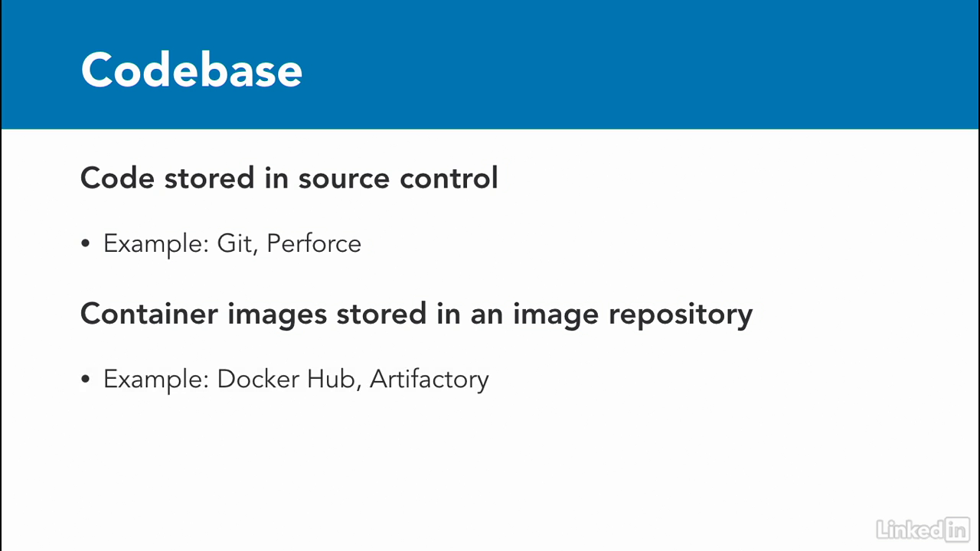Screen dimensions: 980x551
Task: Click the 'Code stored in source control' heading
Action: (x=289, y=178)
